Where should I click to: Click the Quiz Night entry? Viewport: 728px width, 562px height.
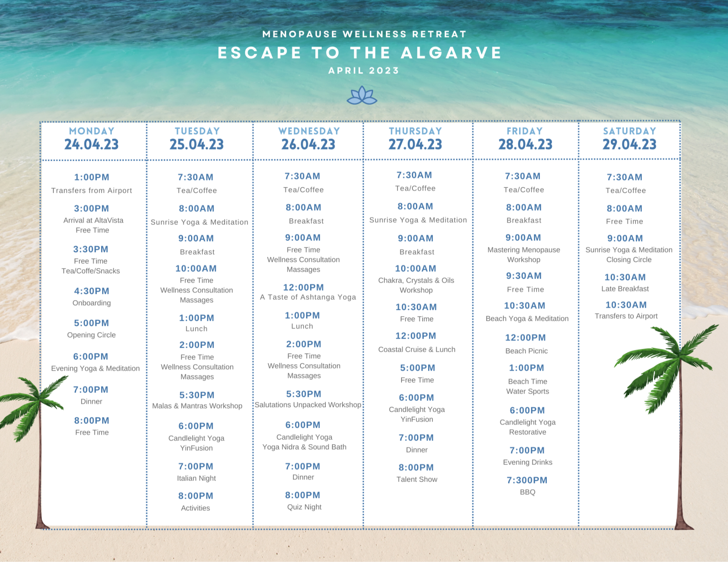click(304, 507)
